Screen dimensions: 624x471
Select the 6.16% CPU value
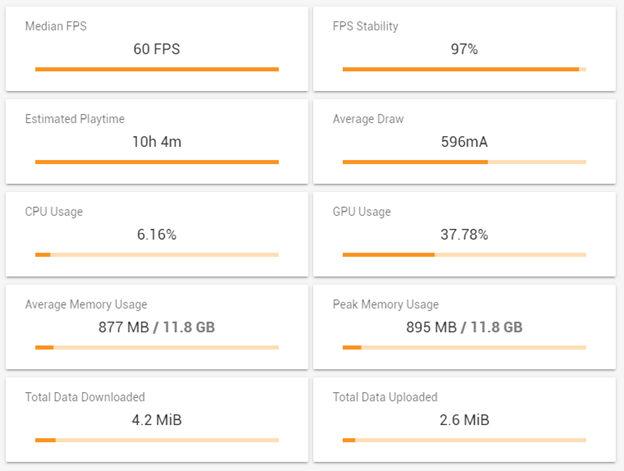pyautogui.click(x=157, y=234)
